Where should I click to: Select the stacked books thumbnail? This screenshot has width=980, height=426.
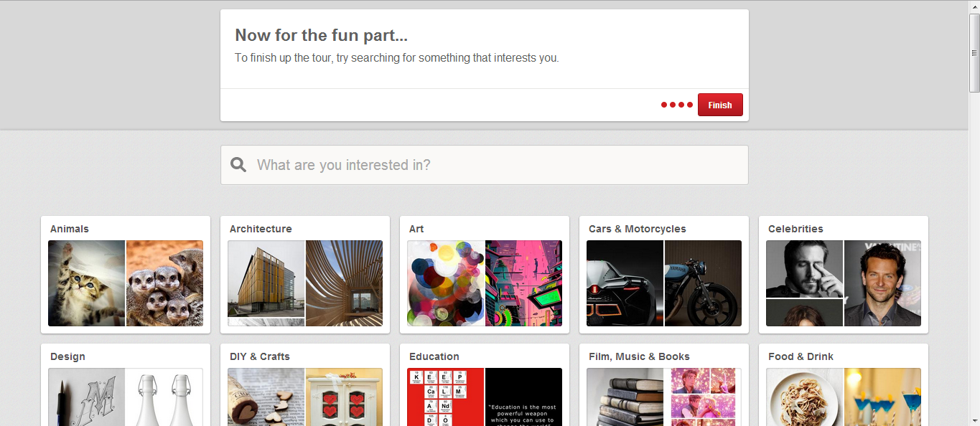[x=625, y=397]
